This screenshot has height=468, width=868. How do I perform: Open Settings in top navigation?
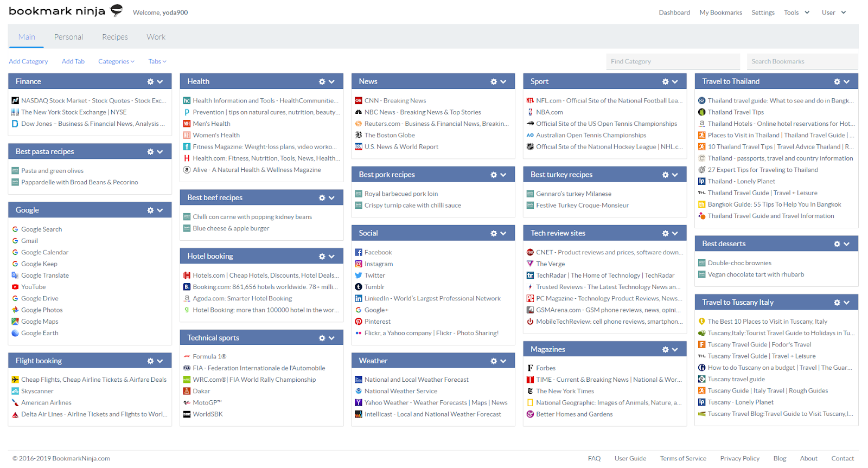tap(763, 12)
